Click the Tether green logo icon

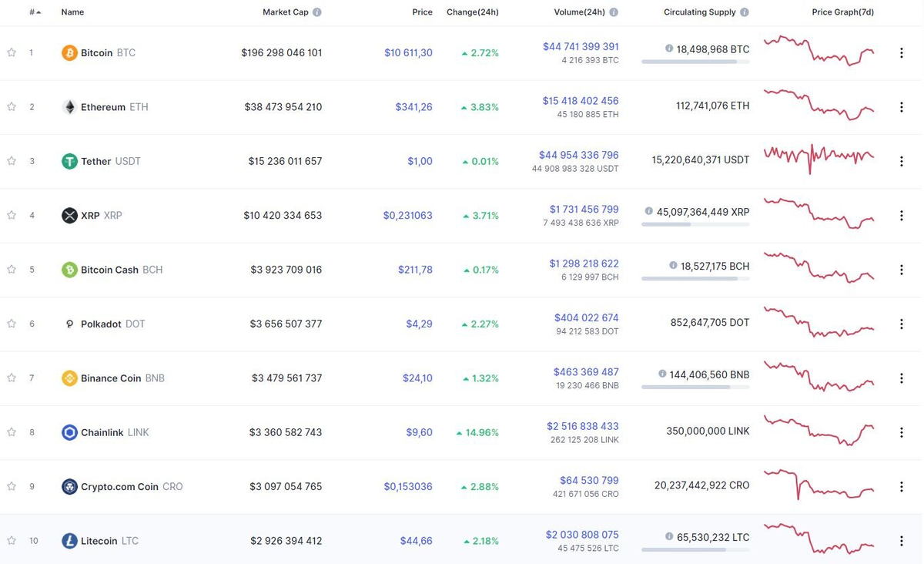click(69, 161)
